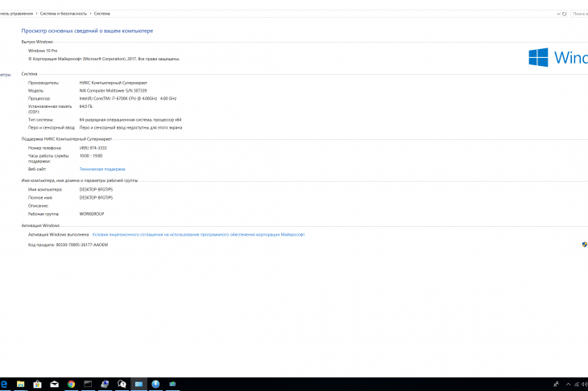The image size is (588, 391).
Task: Click the monitor with green arrow taskbar icon
Action: click(x=172, y=384)
